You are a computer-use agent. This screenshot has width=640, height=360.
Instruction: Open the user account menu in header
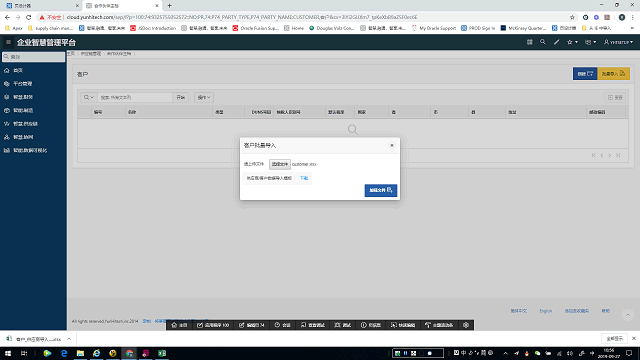(x=618, y=42)
